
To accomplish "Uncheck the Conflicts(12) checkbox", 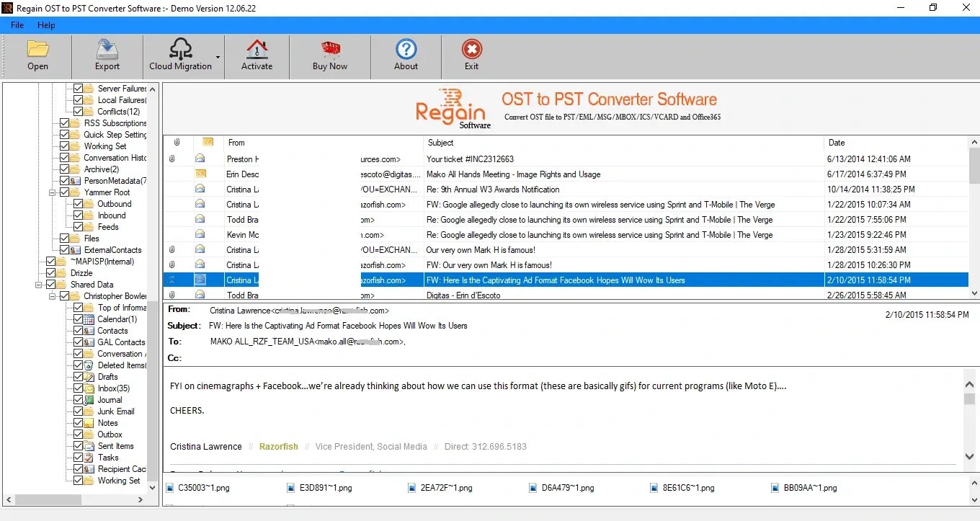I will click(79, 112).
